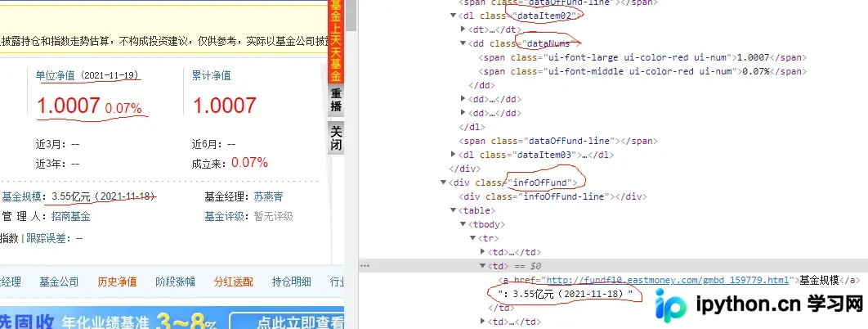Expand the dl dataItem03 node

pyautogui.click(x=454, y=155)
